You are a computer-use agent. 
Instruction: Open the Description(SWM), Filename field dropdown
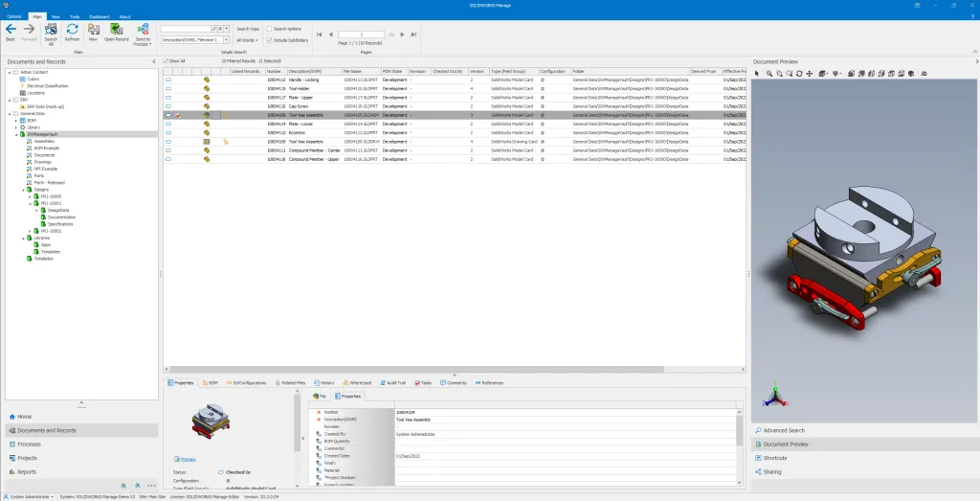point(226,40)
